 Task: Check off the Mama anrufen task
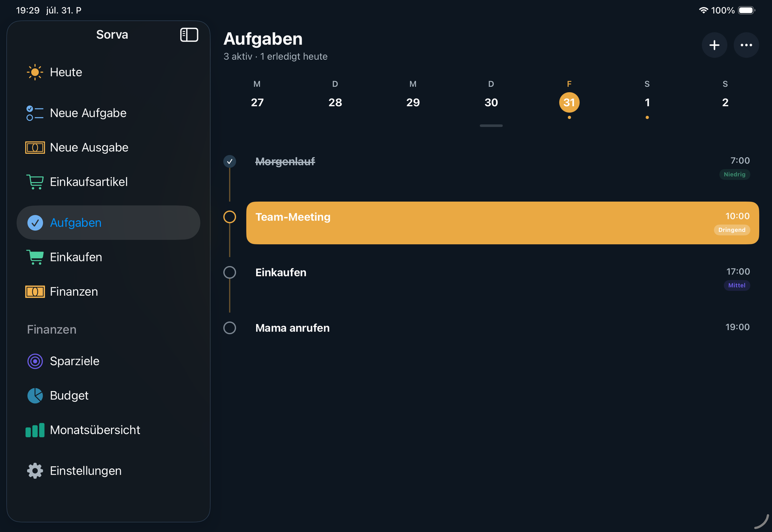tap(230, 328)
